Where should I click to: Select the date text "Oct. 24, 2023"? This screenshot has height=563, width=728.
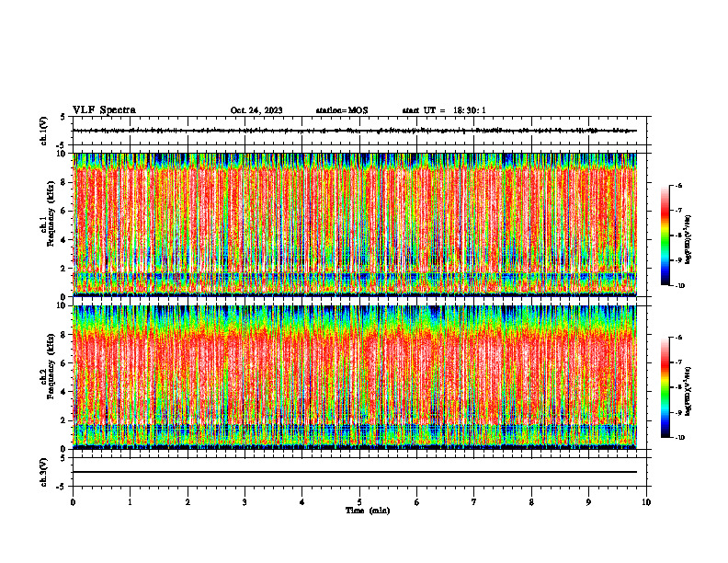click(256, 110)
